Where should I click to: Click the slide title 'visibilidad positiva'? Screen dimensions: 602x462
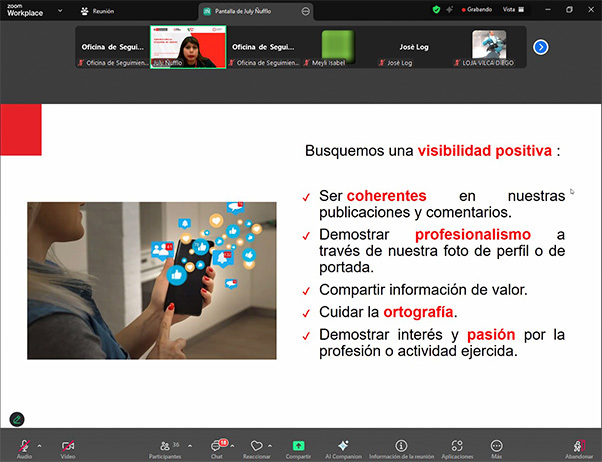pos(485,151)
